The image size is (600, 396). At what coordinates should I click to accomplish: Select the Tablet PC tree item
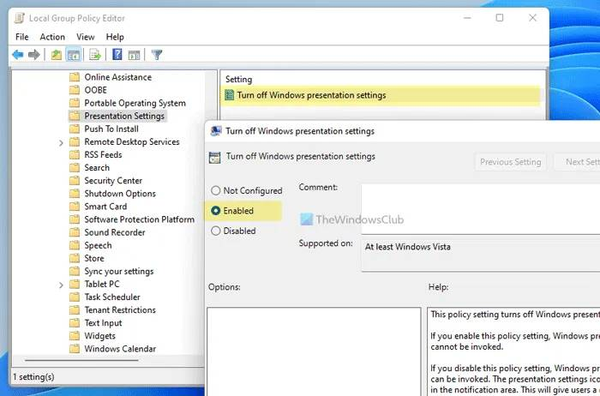click(x=102, y=284)
